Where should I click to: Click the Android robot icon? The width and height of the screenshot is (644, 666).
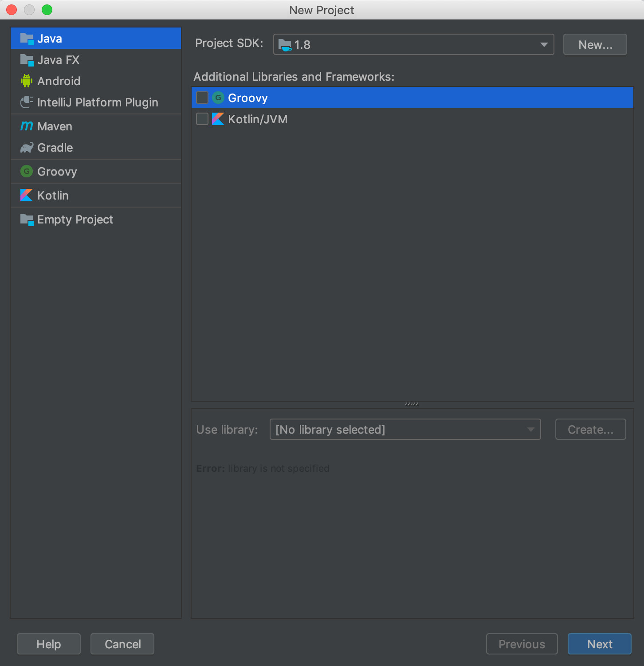[x=27, y=81]
